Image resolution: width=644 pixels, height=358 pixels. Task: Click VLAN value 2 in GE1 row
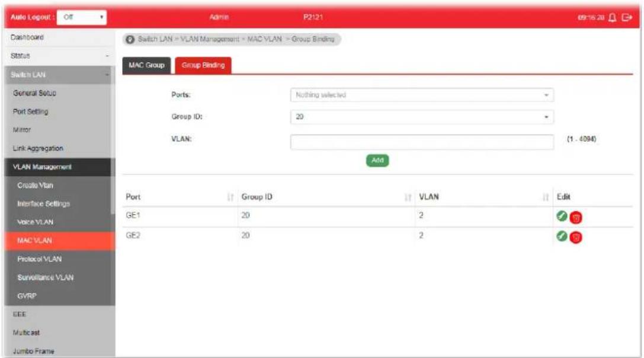pyautogui.click(x=421, y=215)
